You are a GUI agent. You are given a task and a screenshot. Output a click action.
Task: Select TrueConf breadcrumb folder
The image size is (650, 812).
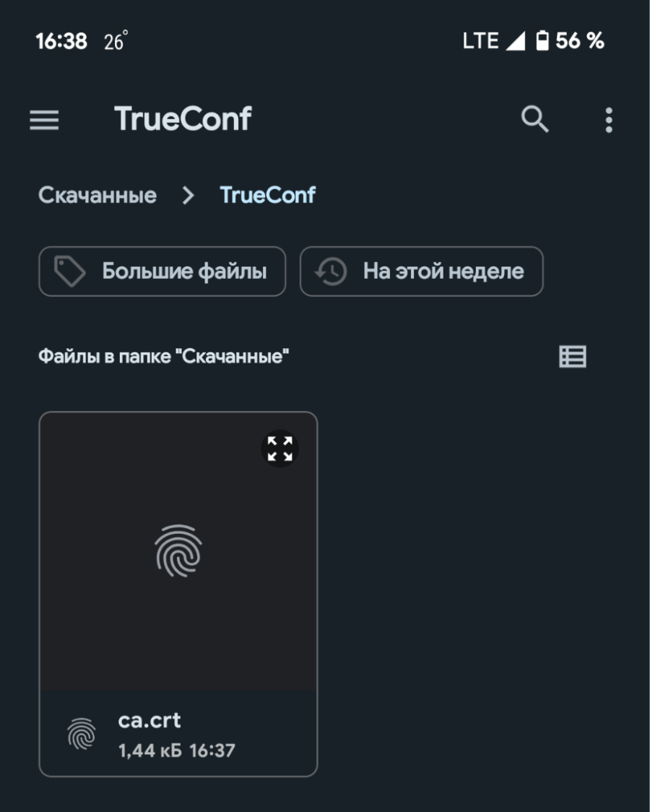[267, 195]
